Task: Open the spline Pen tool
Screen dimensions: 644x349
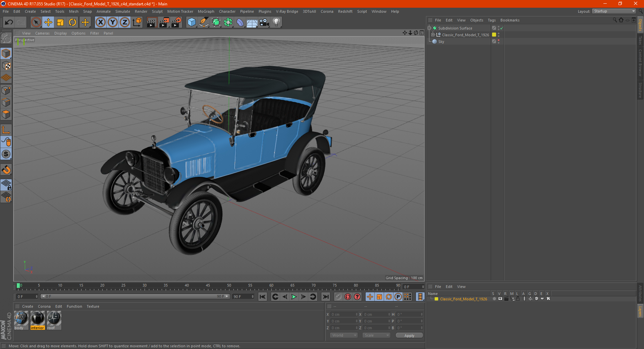Action: [x=204, y=22]
